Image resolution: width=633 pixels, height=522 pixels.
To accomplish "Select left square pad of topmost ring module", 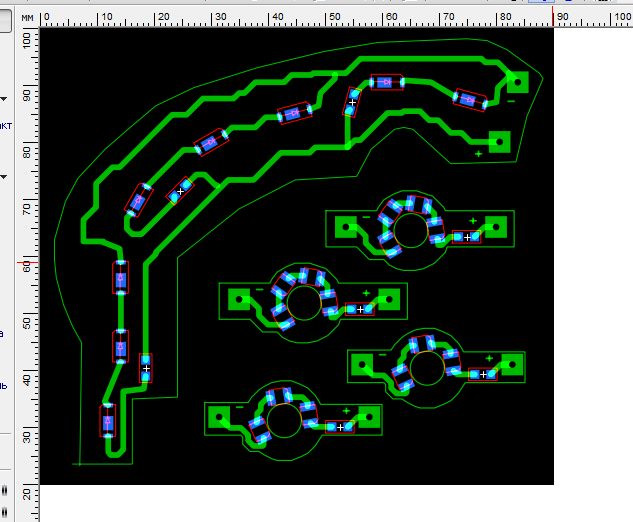I will tap(346, 227).
